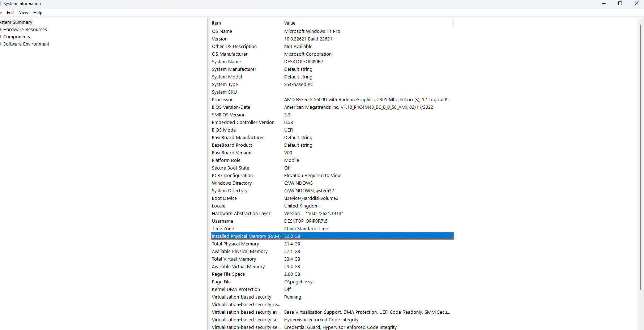Screen dimensions: 644x330
Task: Select the BaseBoard Manufacturer row
Action: tap(332, 138)
